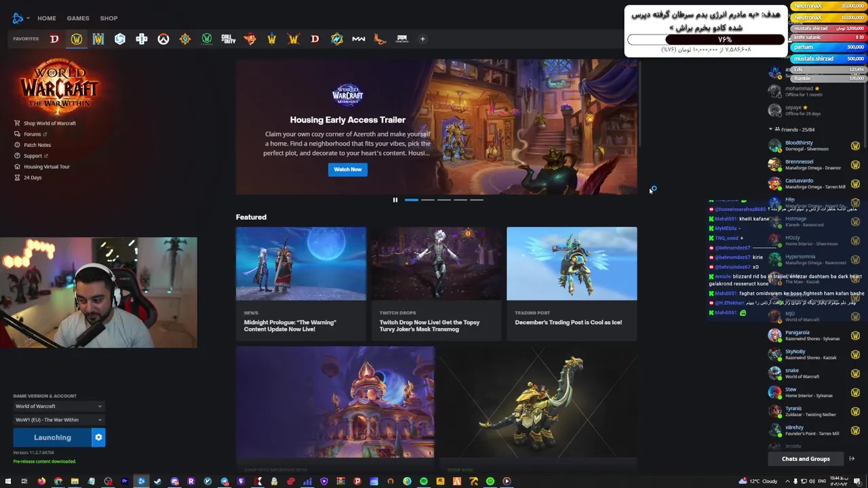The width and height of the screenshot is (868, 488).
Task: Add a game with the plus icon
Action: click(x=422, y=39)
